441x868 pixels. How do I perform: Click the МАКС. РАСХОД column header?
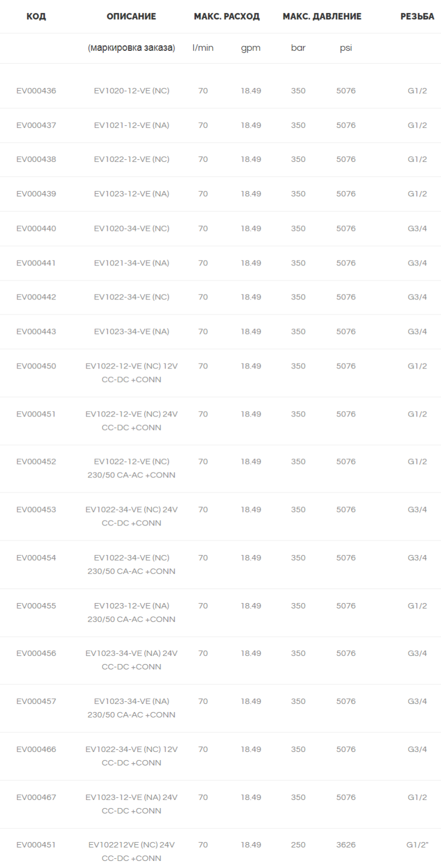point(227,17)
